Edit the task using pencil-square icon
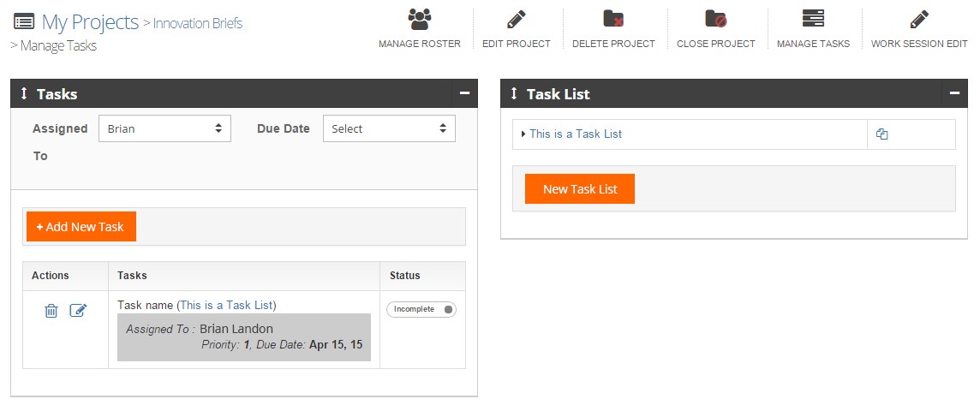Image resolution: width=980 pixels, height=405 pixels. [78, 310]
